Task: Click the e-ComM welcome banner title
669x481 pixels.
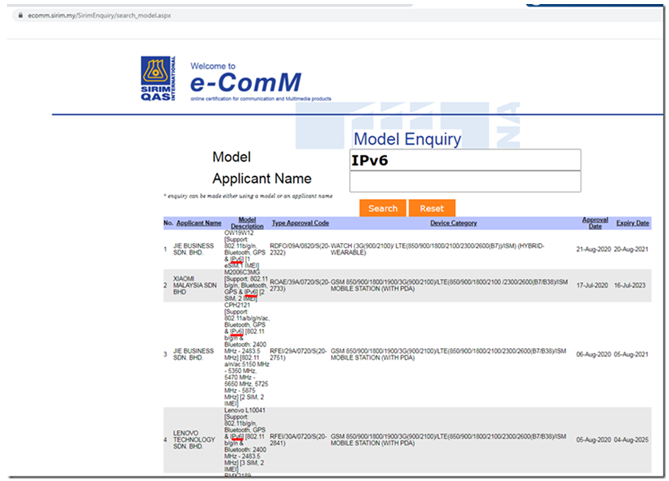Action: (246, 82)
